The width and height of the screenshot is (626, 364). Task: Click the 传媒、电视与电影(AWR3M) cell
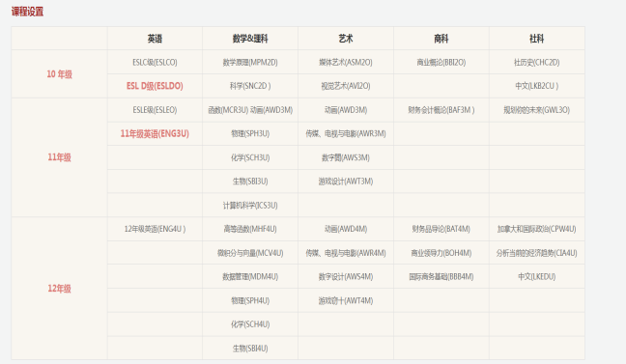[x=346, y=133]
